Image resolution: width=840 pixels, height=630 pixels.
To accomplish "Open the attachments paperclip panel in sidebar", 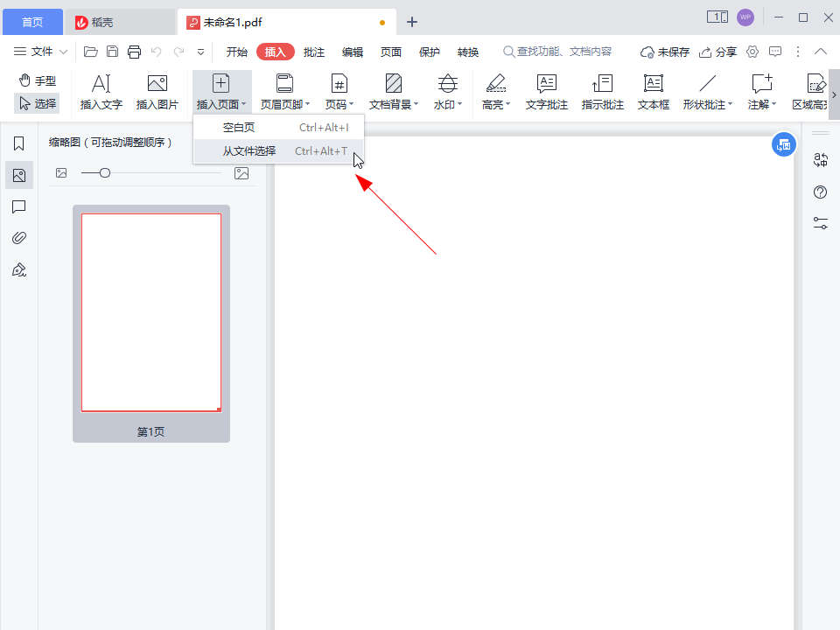I will pyautogui.click(x=18, y=238).
